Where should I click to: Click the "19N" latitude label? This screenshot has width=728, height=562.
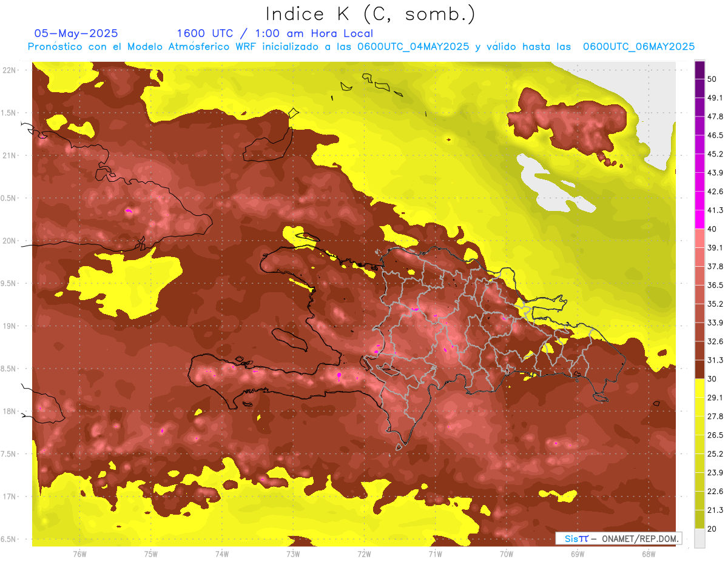pos(10,326)
